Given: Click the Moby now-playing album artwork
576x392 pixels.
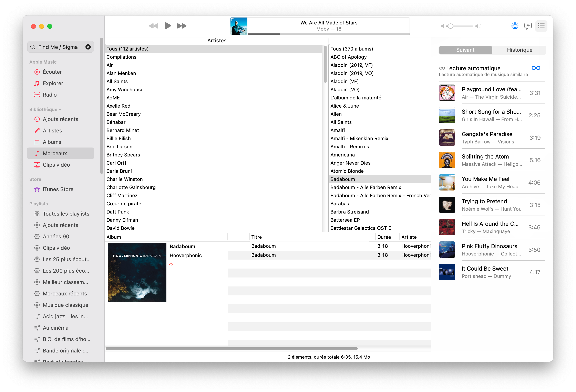Looking at the screenshot, I should [239, 26].
